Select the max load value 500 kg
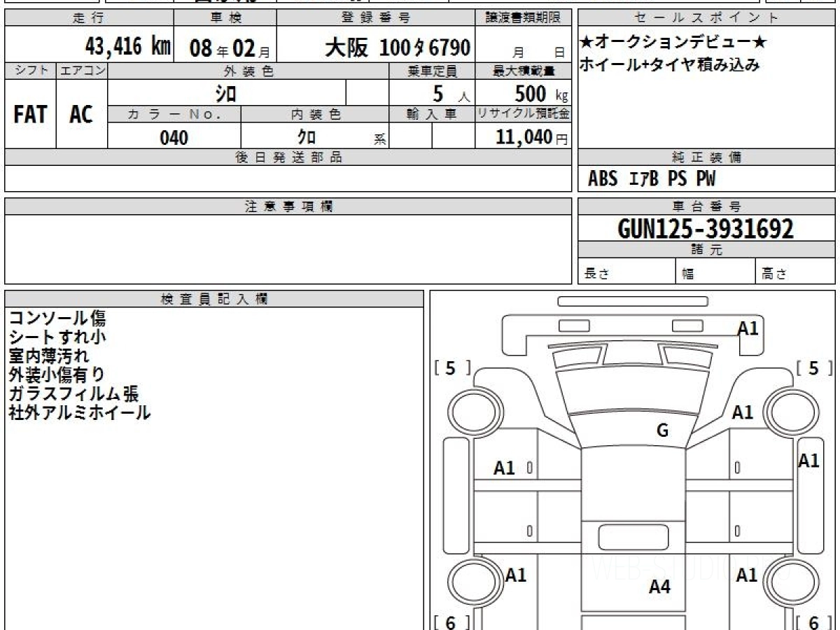840x630 pixels. (x=541, y=92)
